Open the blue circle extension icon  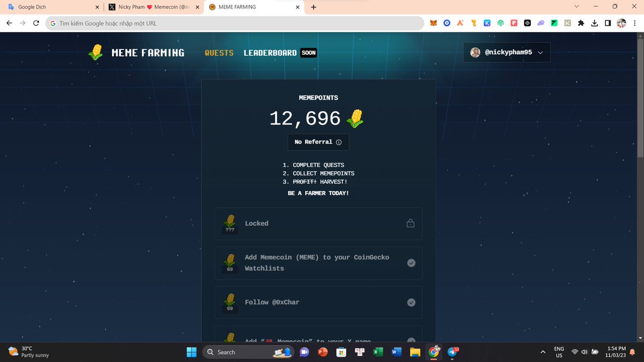pyautogui.click(x=447, y=23)
